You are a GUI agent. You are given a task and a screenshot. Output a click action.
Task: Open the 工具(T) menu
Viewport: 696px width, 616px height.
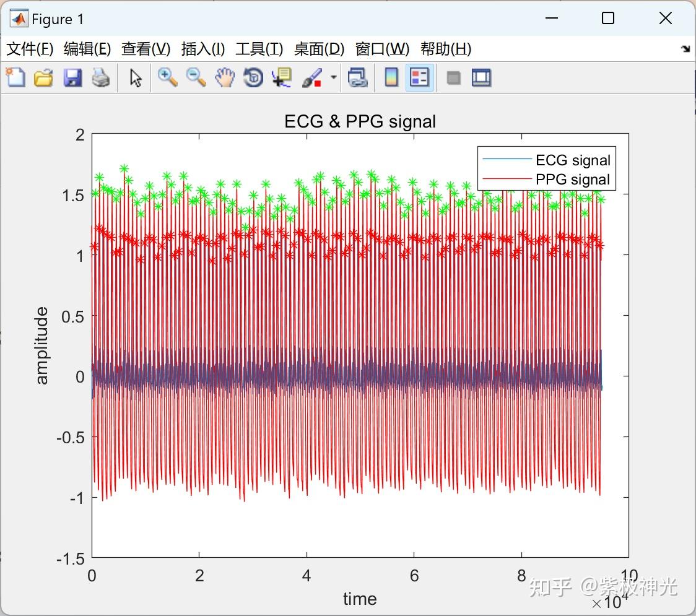tap(259, 49)
